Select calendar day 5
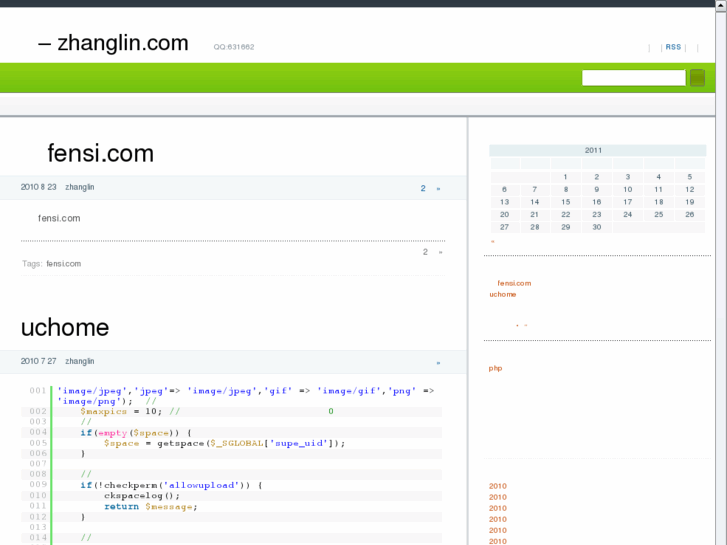The width and height of the screenshot is (727, 545). 690,177
